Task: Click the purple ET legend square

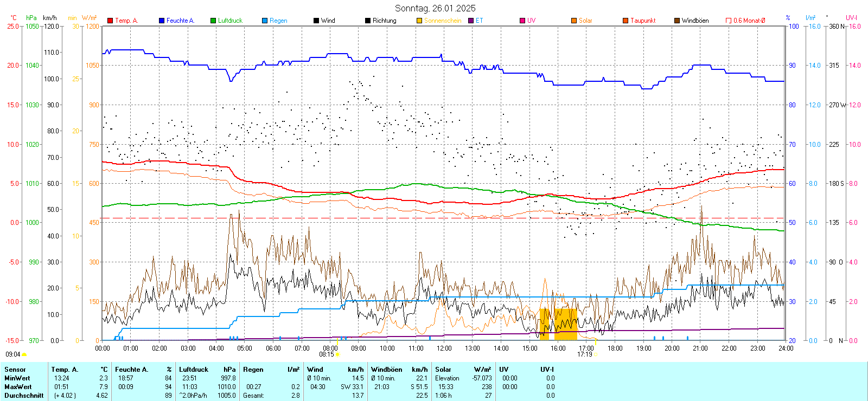Action: tap(471, 21)
